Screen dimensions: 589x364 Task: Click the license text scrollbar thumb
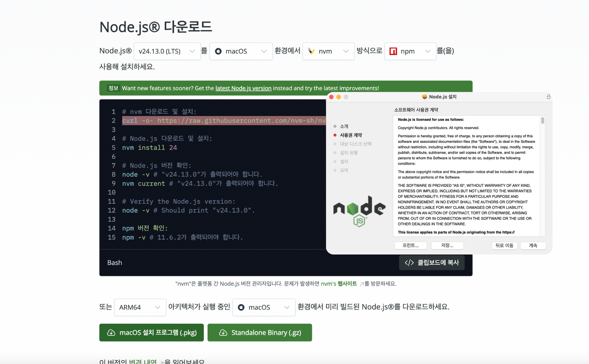pos(543,121)
